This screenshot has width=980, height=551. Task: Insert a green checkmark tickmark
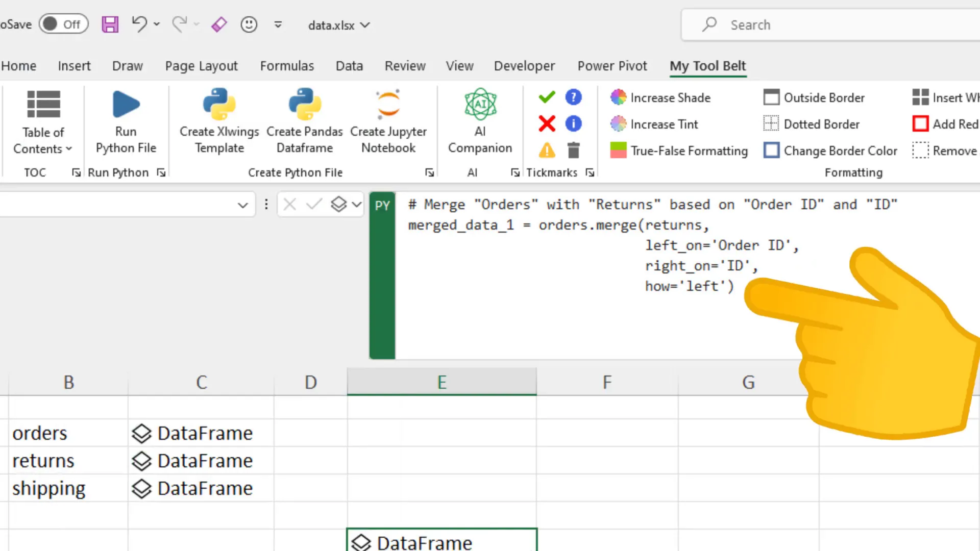(546, 97)
